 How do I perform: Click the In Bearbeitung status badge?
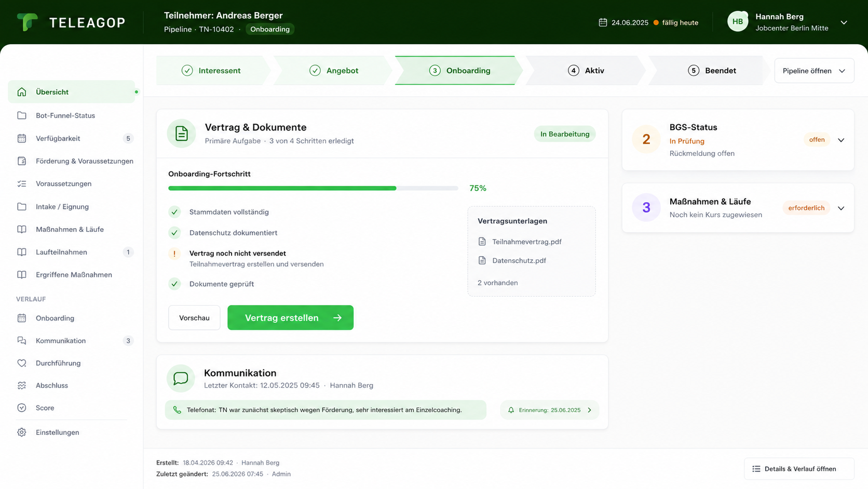click(565, 134)
